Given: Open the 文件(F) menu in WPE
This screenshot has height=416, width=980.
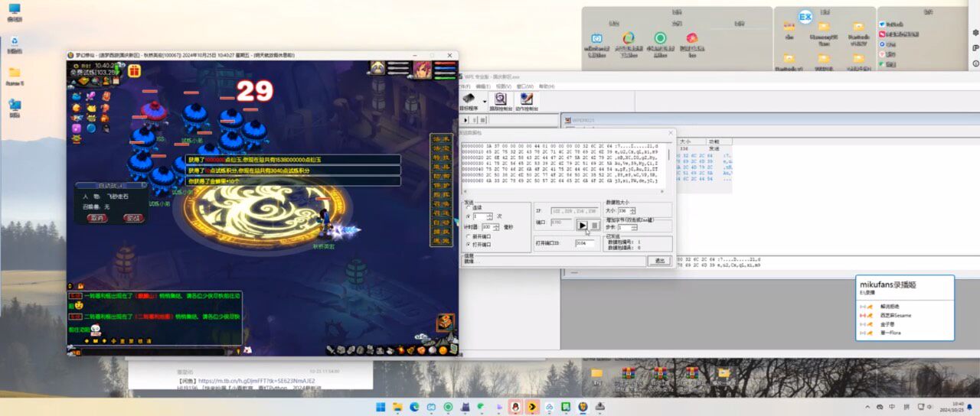Looking at the screenshot, I should click(465, 86).
